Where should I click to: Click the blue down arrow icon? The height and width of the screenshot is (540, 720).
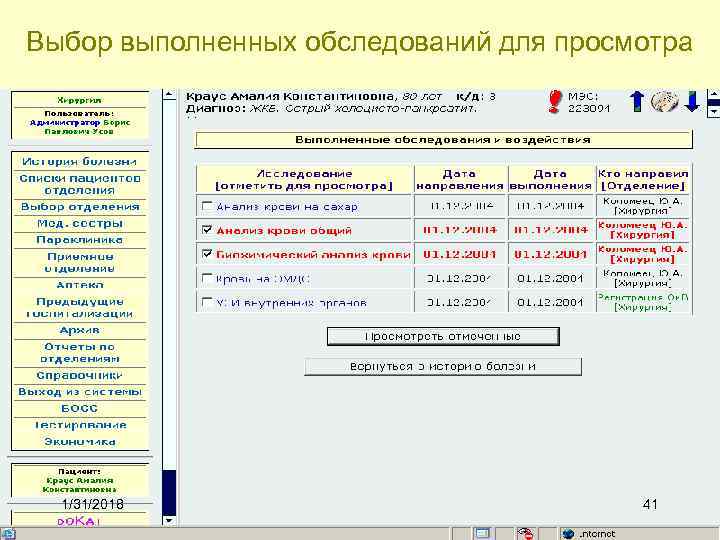pos(692,101)
